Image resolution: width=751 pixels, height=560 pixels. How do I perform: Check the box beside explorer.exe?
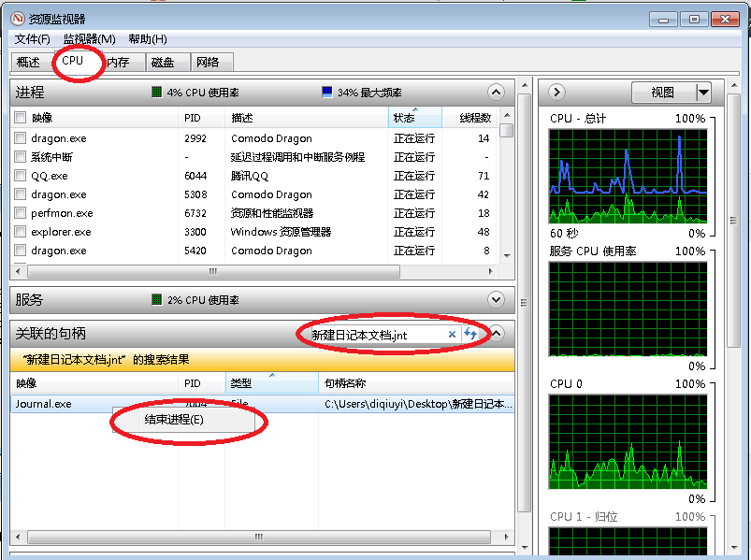[x=20, y=232]
